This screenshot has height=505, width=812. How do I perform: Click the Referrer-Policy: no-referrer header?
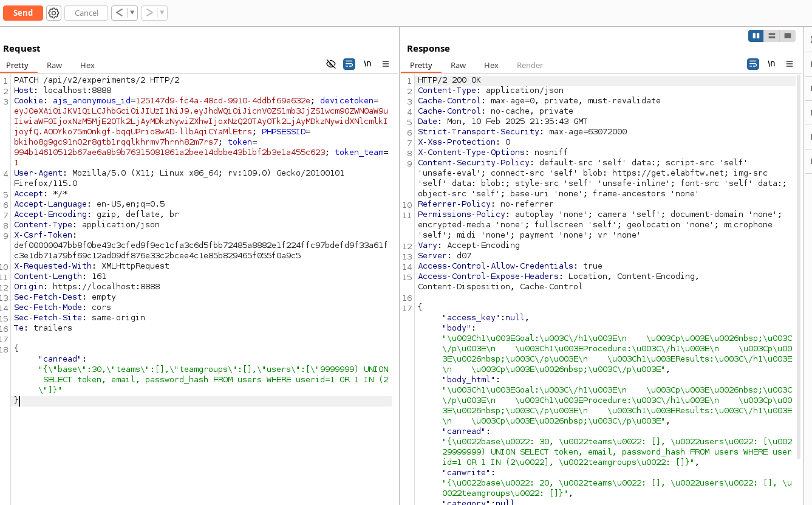(x=486, y=204)
